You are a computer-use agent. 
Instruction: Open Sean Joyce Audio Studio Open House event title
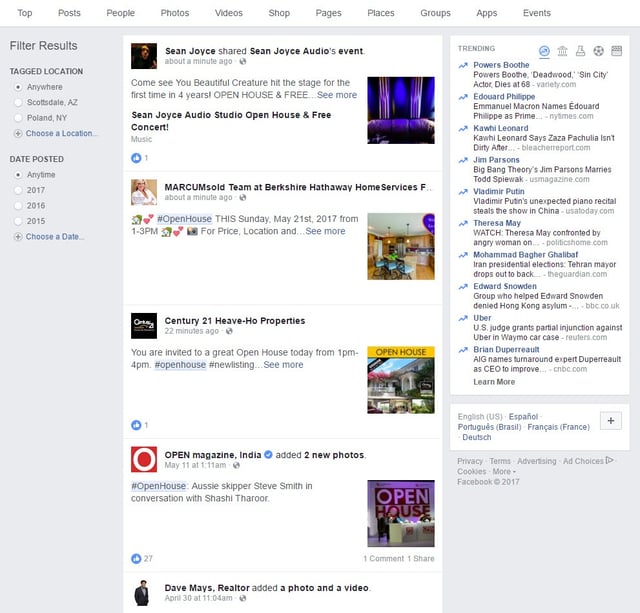[231, 121]
